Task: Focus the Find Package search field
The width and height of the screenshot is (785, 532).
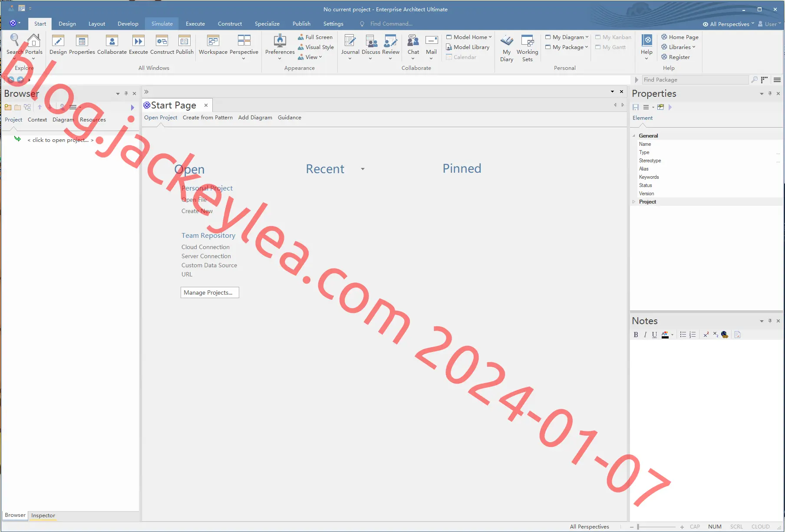Action: pos(695,80)
